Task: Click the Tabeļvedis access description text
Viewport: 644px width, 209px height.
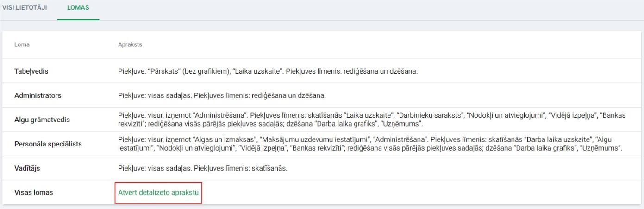Action: (268, 71)
